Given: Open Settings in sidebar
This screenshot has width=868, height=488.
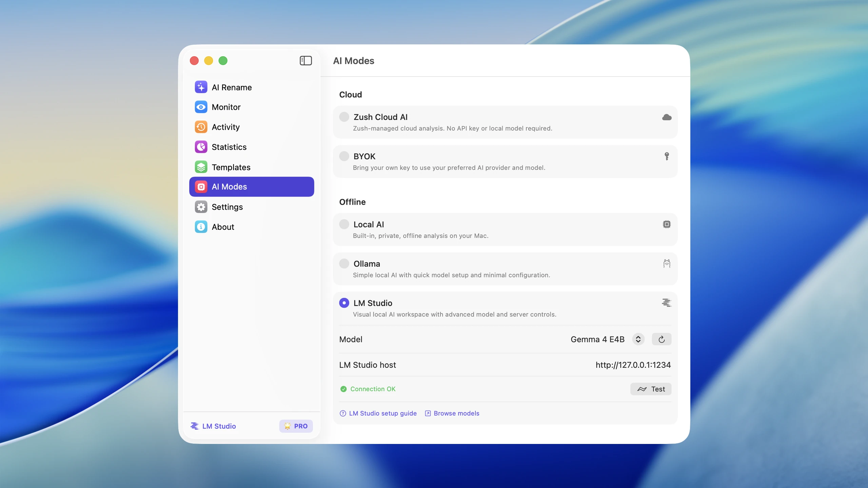Looking at the screenshot, I should (x=252, y=207).
